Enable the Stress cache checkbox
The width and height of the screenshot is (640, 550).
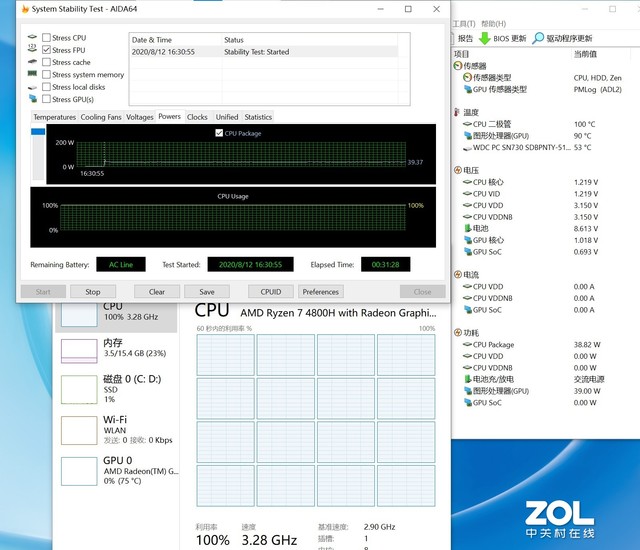coord(47,62)
